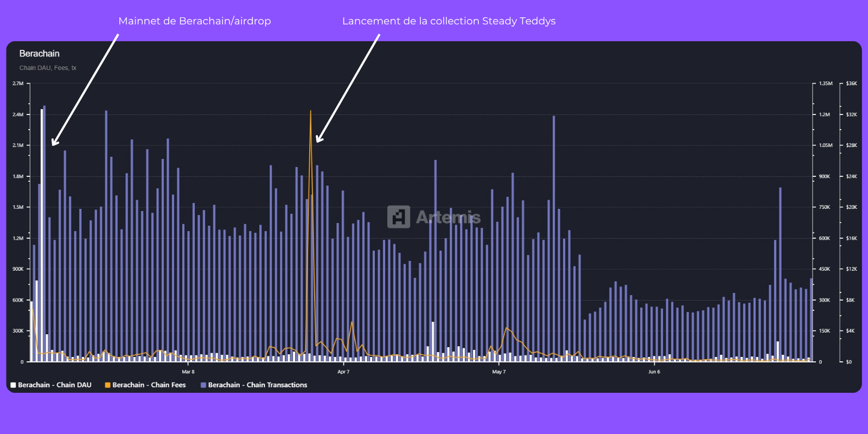Screen dimensions: 868x434
Task: Toggle the Berachain - Chain Transactions legend label
Action: pos(258,385)
